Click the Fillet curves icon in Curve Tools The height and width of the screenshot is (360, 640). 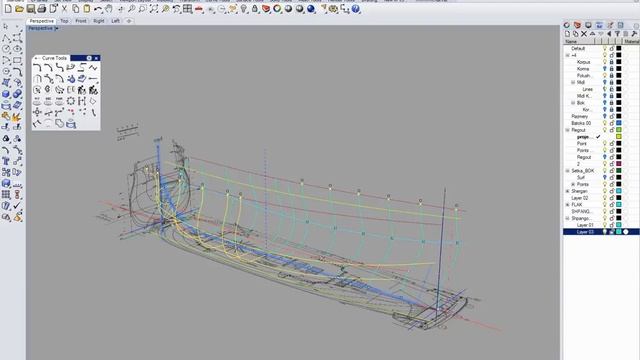pos(37,67)
